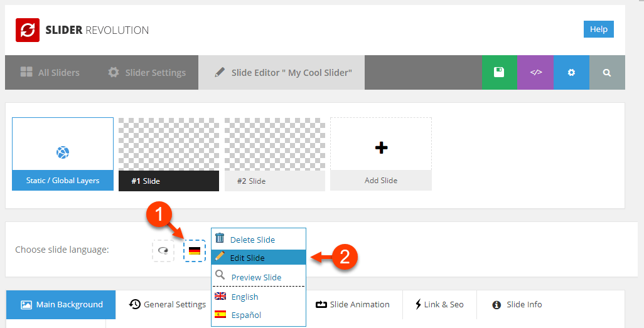Choose Edit Slide in the dropdown
The image size is (644, 328).
coord(247,258)
